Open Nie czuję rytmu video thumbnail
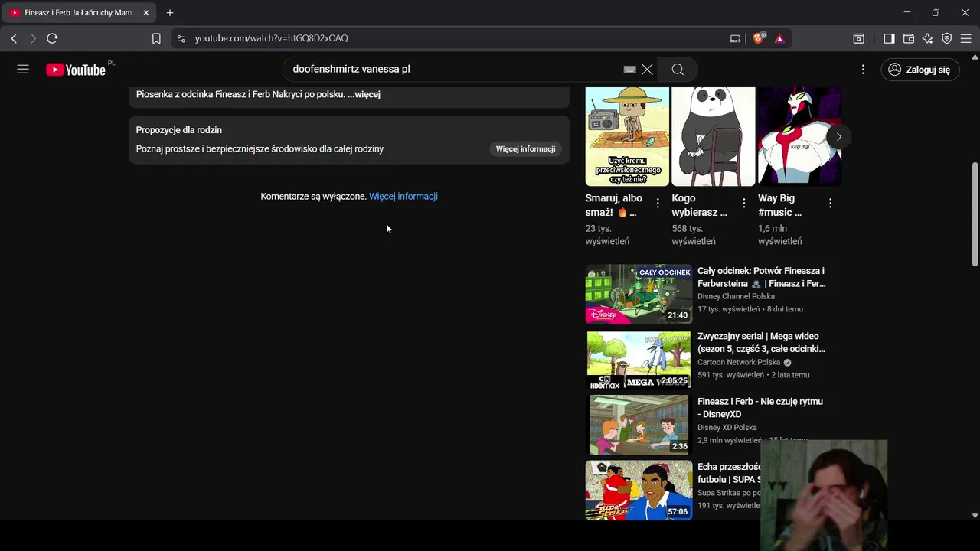The image size is (980, 551). point(639,425)
